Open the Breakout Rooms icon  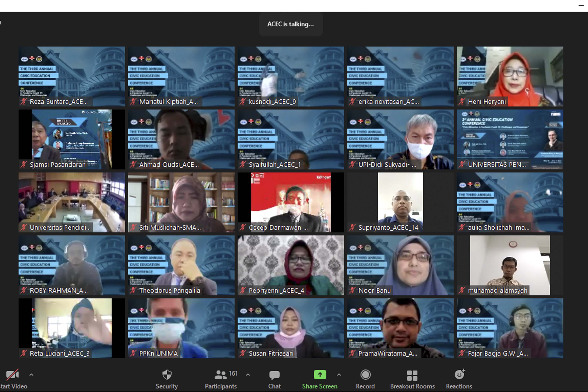coord(412,375)
